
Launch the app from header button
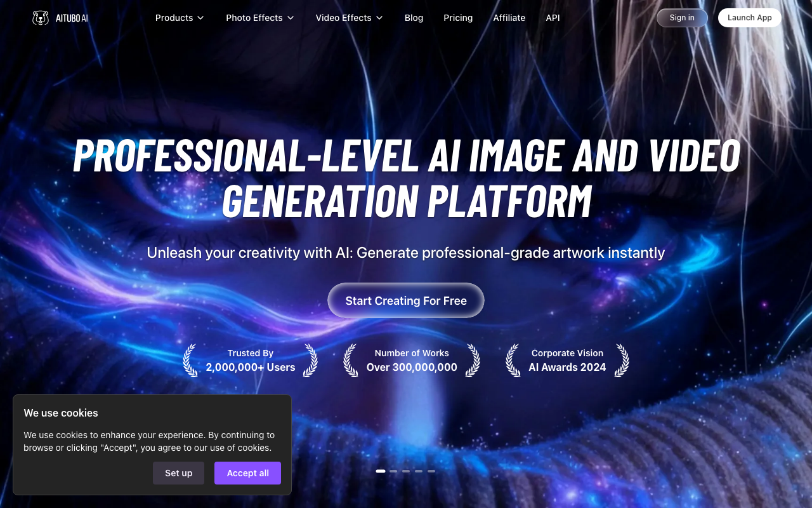click(x=750, y=18)
